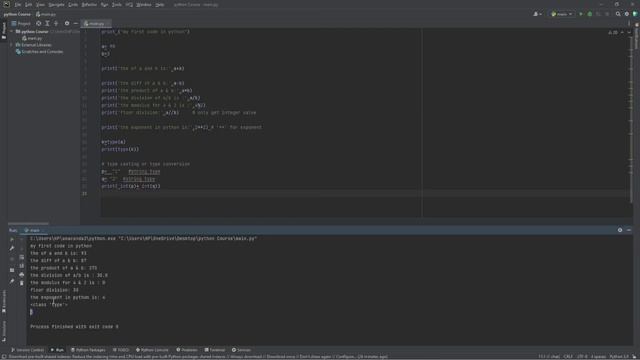
Task: Open the File menu
Action: tap(18, 4)
